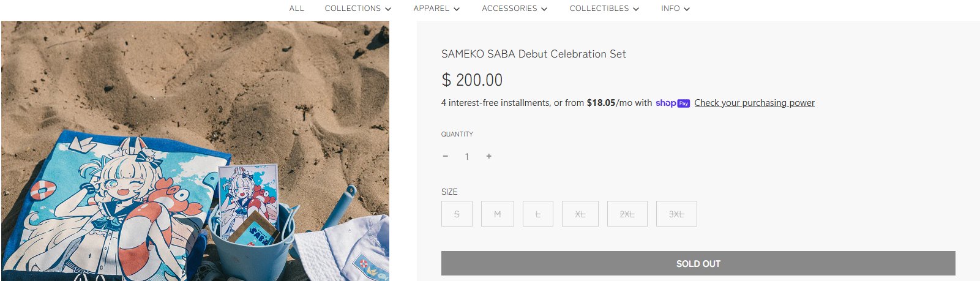980x281 pixels.
Task: Click the plus quantity icon
Action: coord(488,157)
